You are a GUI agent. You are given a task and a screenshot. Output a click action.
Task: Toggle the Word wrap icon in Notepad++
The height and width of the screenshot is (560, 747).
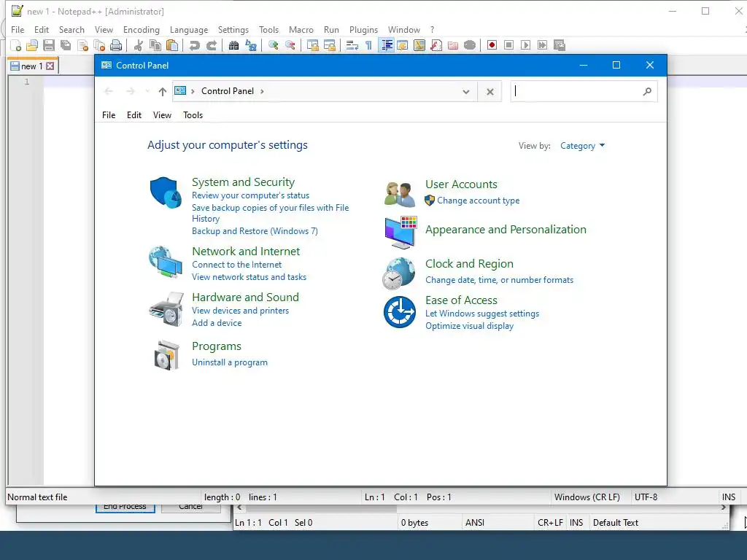352,45
